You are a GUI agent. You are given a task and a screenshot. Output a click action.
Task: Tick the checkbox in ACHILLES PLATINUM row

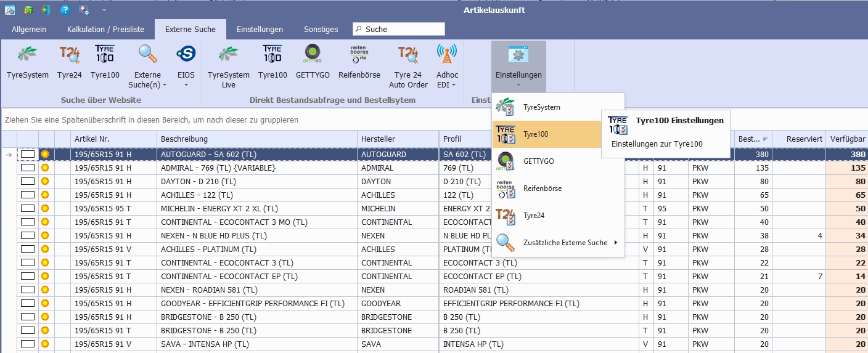[28, 249]
